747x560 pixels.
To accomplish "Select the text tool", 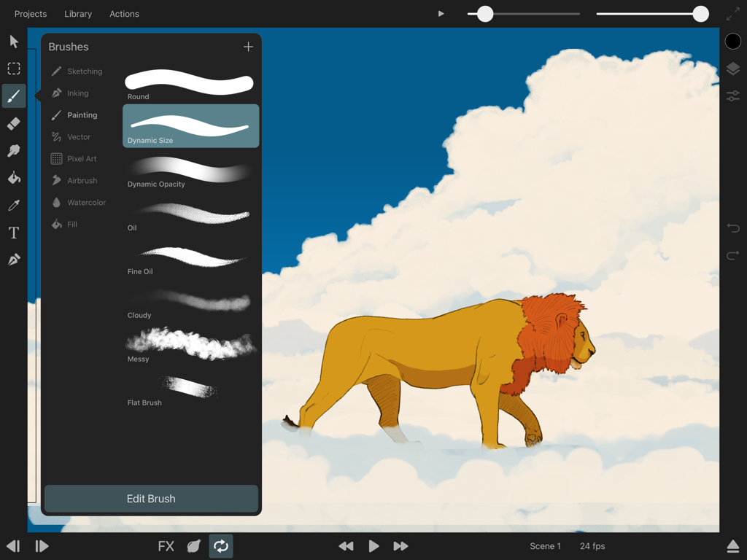I will click(x=13, y=232).
